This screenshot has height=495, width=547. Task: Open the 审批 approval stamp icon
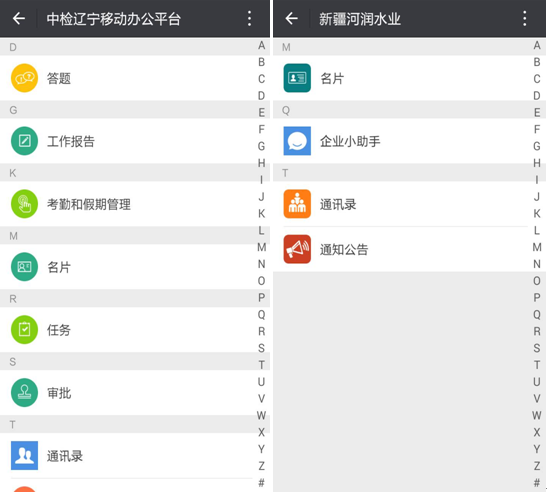click(x=24, y=392)
